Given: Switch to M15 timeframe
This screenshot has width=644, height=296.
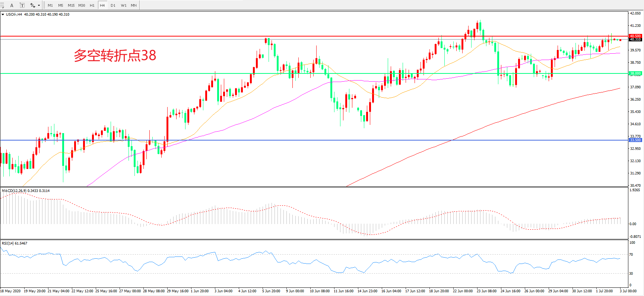Looking at the screenshot, I should (x=71, y=5).
